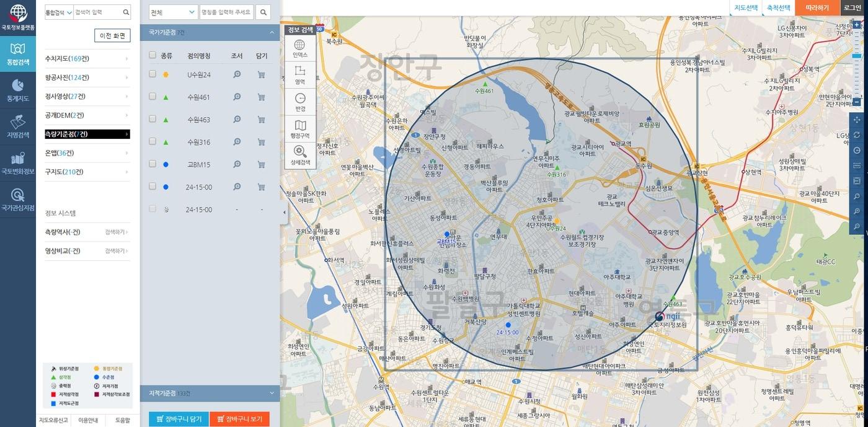Check the box for 수원463

pyautogui.click(x=153, y=119)
